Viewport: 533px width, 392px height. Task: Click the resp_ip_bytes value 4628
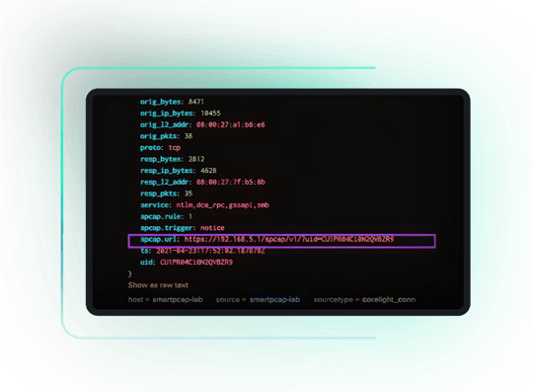[208, 171]
